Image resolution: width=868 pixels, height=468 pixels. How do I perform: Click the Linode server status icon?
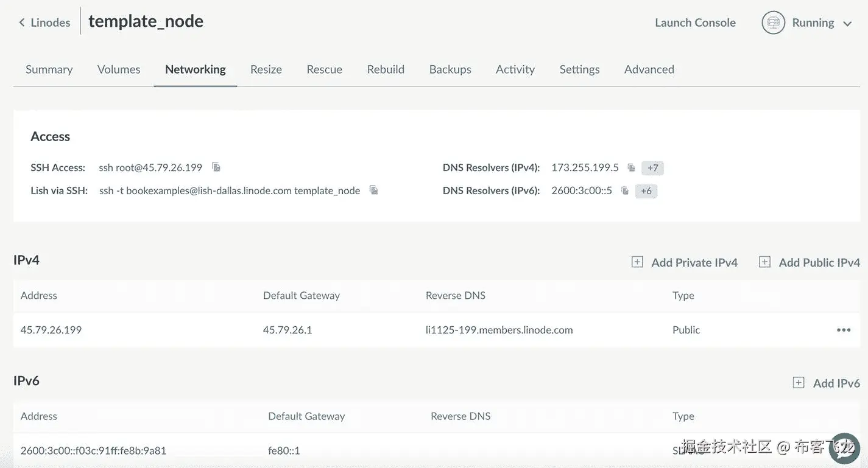773,23
